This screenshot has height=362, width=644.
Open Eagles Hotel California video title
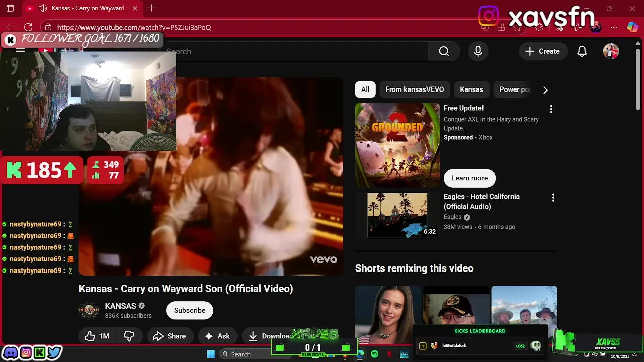coord(481,202)
